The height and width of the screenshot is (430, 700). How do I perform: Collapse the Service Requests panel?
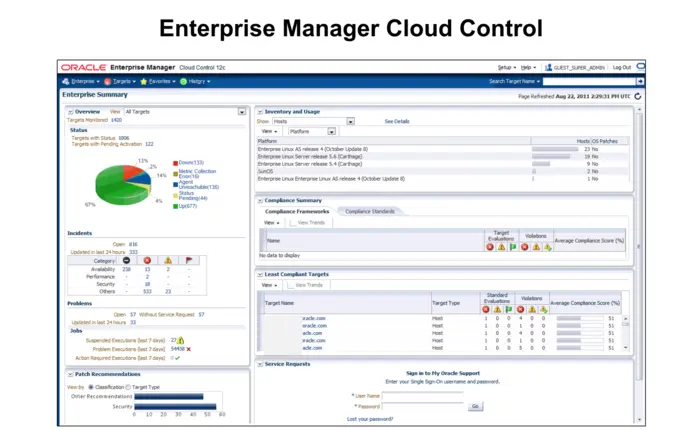260,364
